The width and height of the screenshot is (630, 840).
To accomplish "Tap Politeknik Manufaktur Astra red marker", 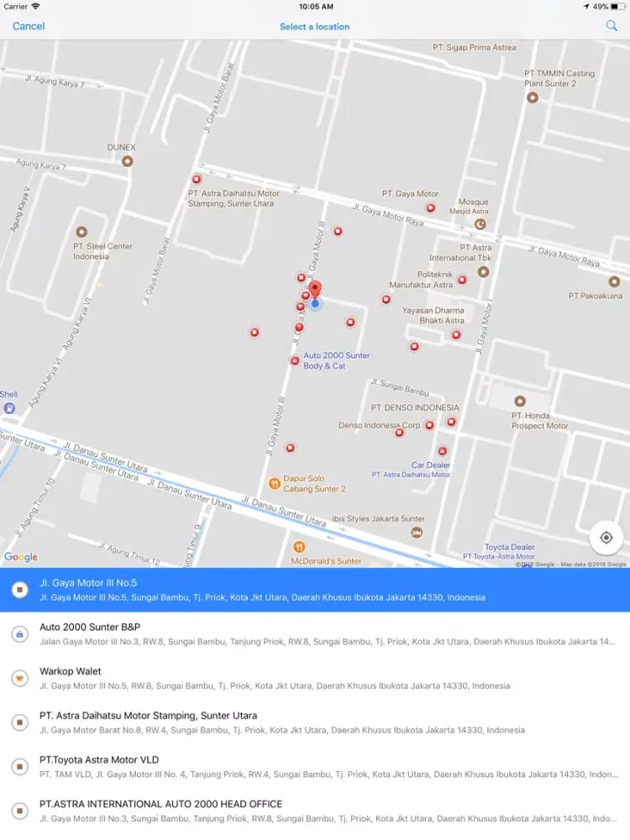I will 462,280.
